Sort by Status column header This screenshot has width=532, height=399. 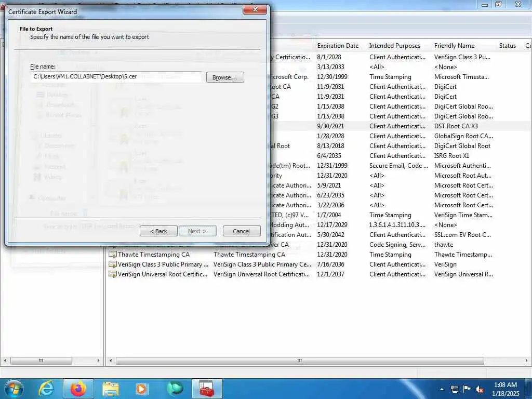507,46
